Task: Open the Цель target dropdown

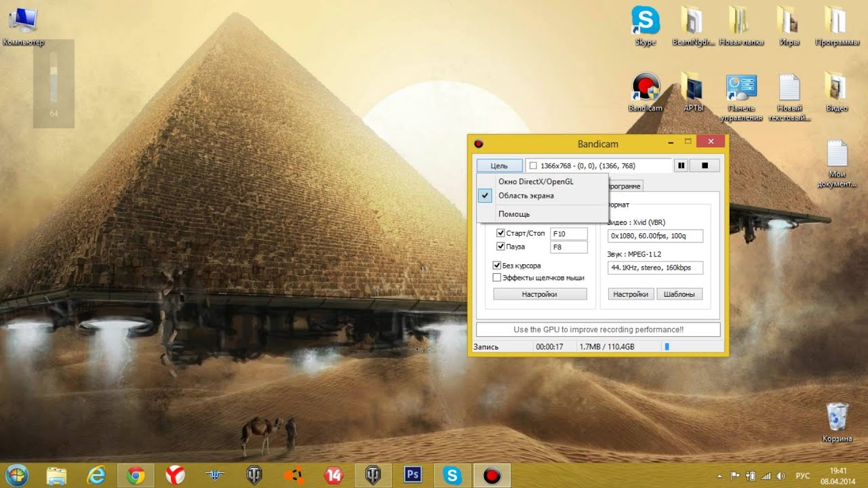Action: point(499,165)
